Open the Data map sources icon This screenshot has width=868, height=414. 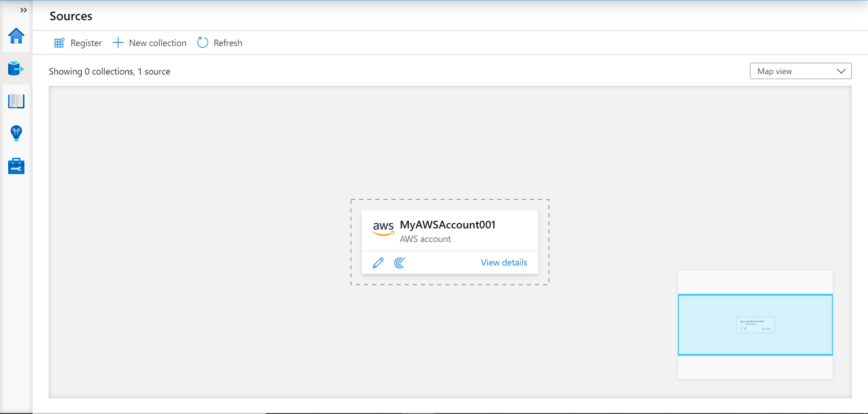pos(16,69)
